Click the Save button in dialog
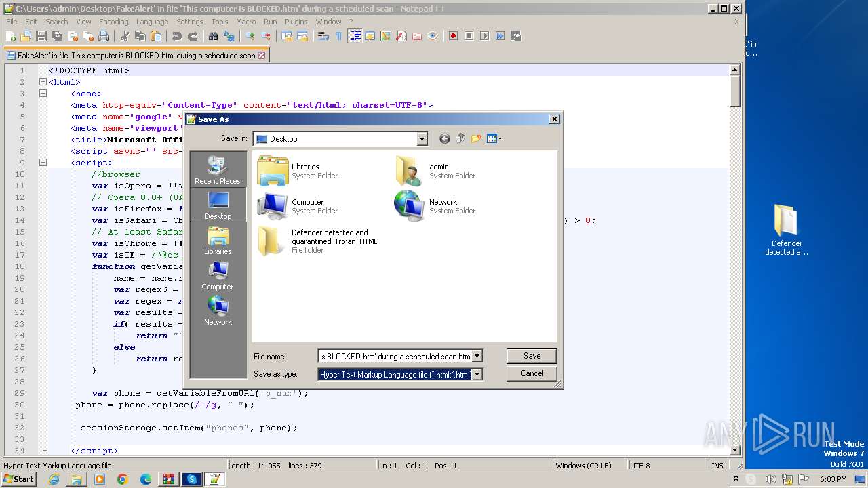Screen dimensions: 868x488 [532, 356]
